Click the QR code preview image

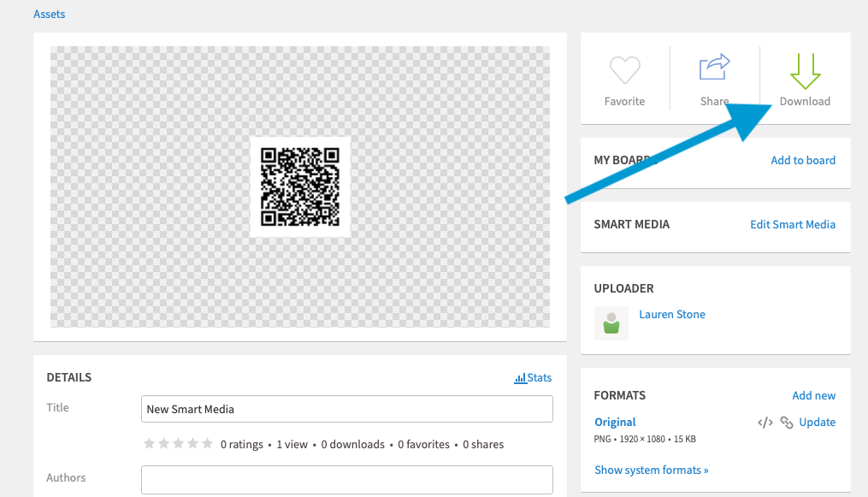point(300,187)
